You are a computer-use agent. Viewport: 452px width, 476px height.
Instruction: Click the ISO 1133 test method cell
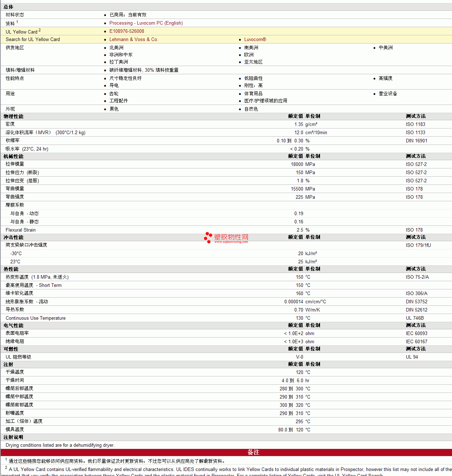[415, 132]
